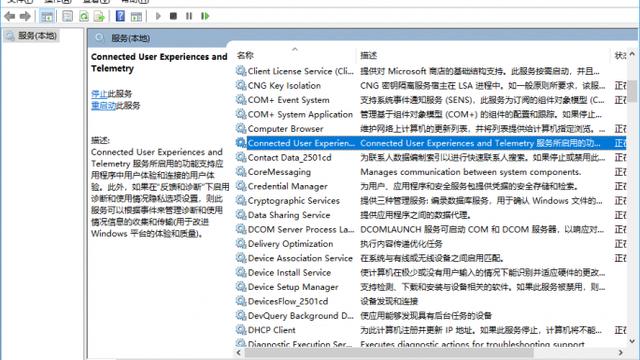This screenshot has width=640, height=360.
Task: Click the Refresh toolbar icon
Action: (x=84, y=16)
